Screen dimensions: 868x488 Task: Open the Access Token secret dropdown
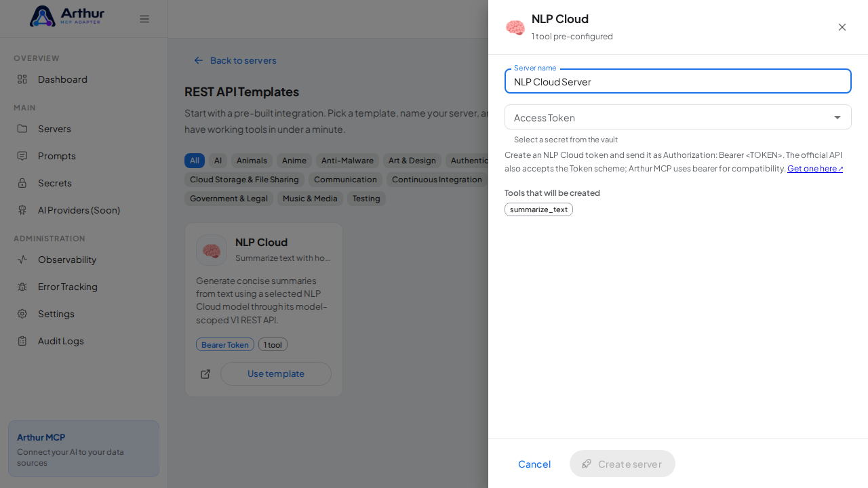pos(678,117)
